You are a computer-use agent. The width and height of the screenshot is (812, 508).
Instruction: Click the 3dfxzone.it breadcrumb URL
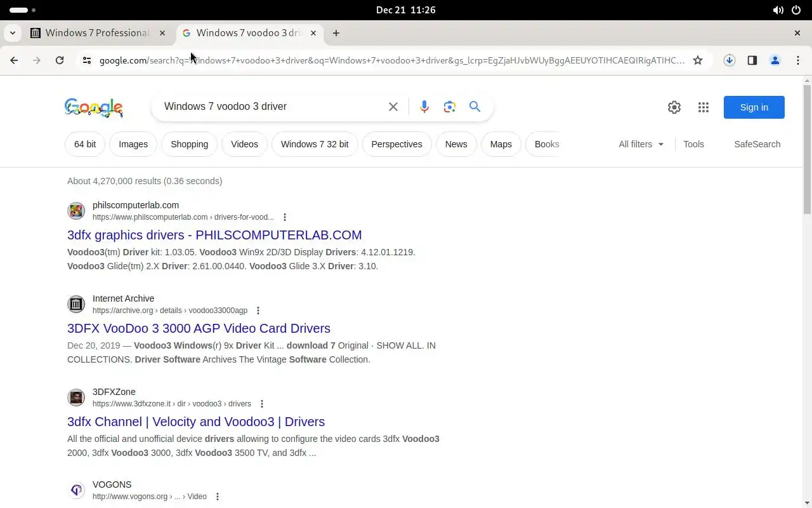pyautogui.click(x=172, y=404)
